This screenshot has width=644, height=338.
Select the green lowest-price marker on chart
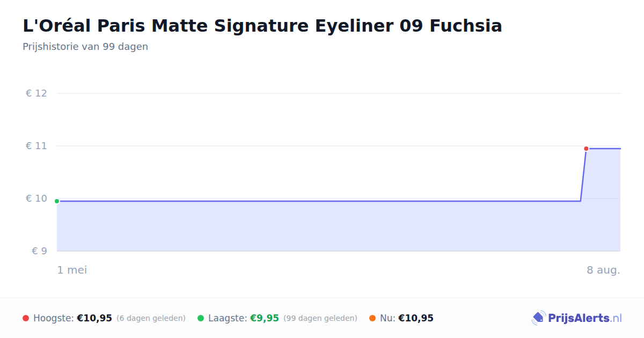tap(57, 201)
